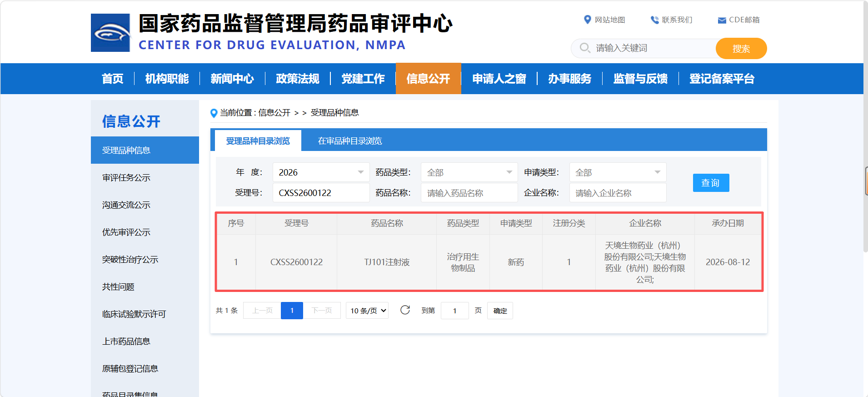Click CXSS2600122 cell in table row
The image size is (868, 397).
pyautogui.click(x=296, y=262)
